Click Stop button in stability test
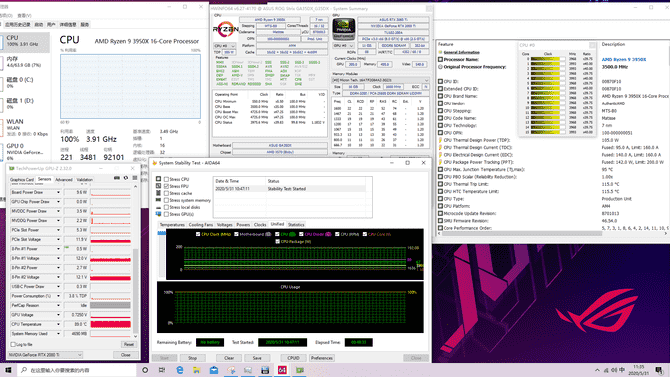 [x=193, y=358]
